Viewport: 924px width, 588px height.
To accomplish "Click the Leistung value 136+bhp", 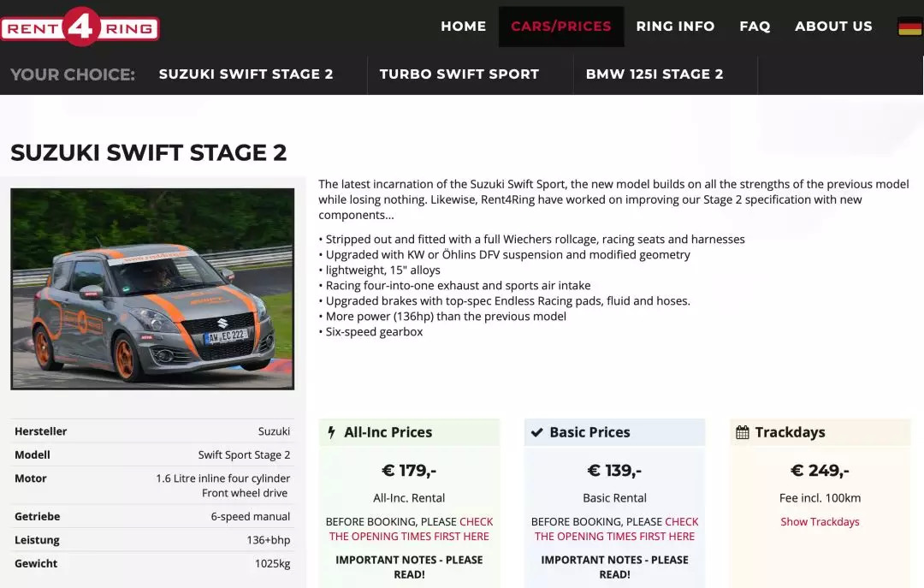I will 268,539.
